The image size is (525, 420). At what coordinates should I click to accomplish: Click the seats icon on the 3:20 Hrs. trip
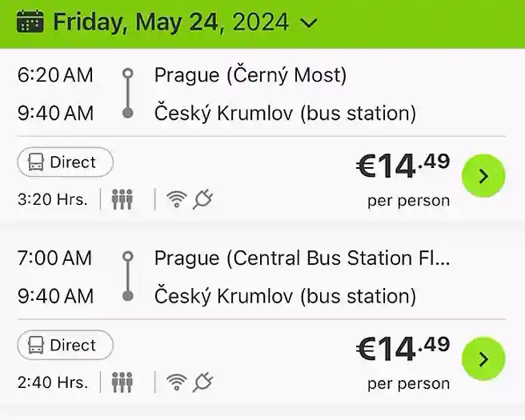coord(122,199)
